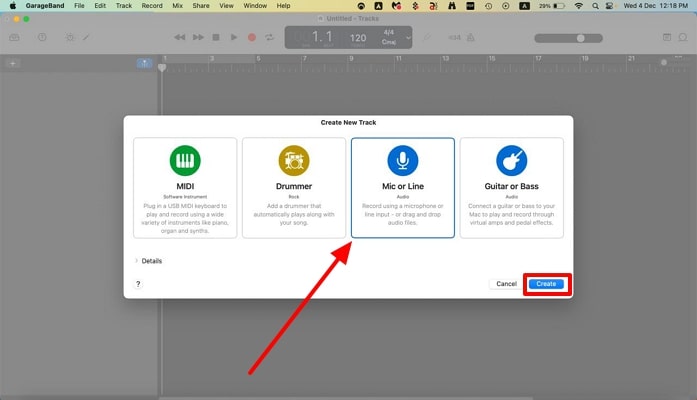This screenshot has height=400, width=697.
Task: Cancel the Create New Track dialog
Action: tap(506, 284)
